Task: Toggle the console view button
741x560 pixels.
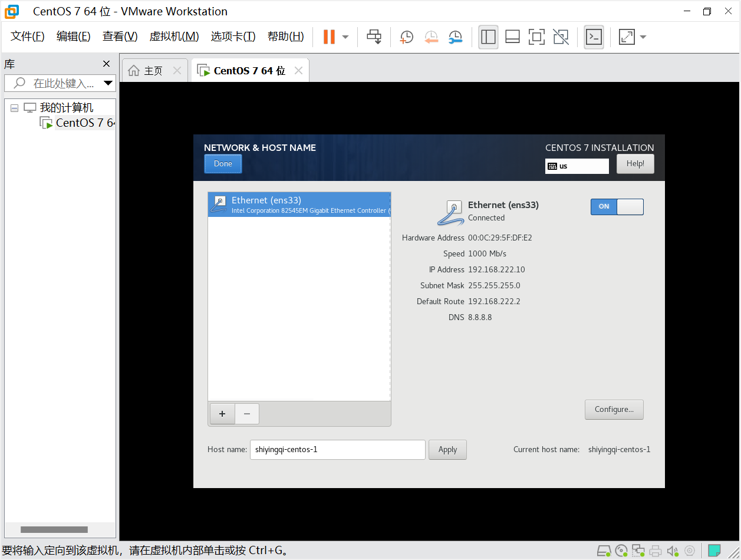Action: point(594,37)
